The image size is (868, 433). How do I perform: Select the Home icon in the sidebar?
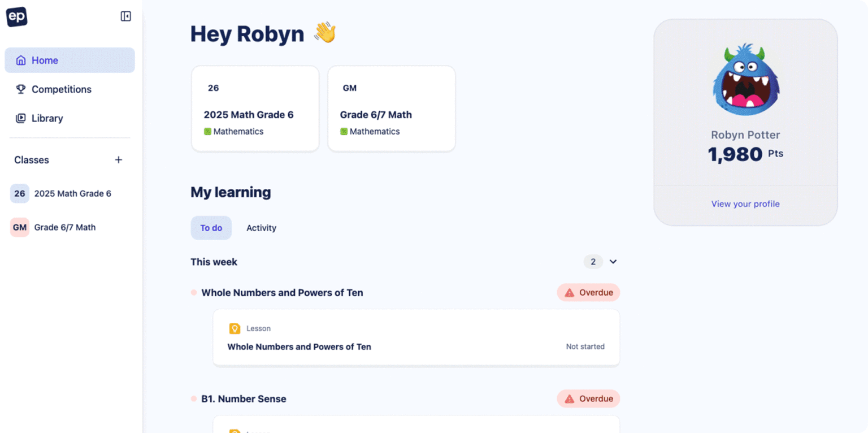[21, 60]
